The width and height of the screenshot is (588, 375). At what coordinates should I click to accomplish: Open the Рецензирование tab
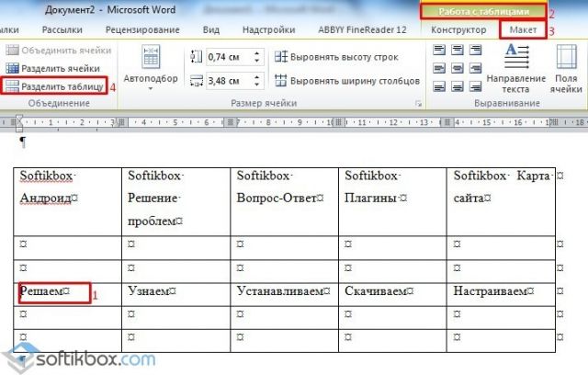[x=142, y=29]
